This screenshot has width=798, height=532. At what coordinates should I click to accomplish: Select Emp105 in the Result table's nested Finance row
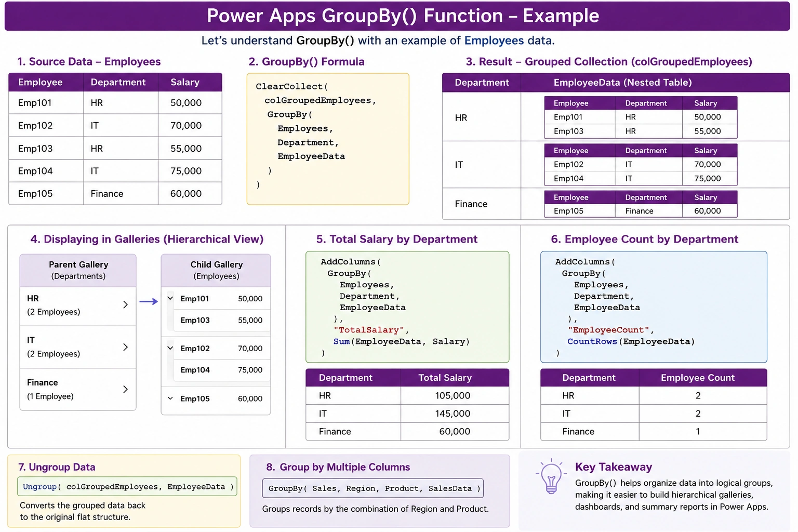pyautogui.click(x=568, y=211)
